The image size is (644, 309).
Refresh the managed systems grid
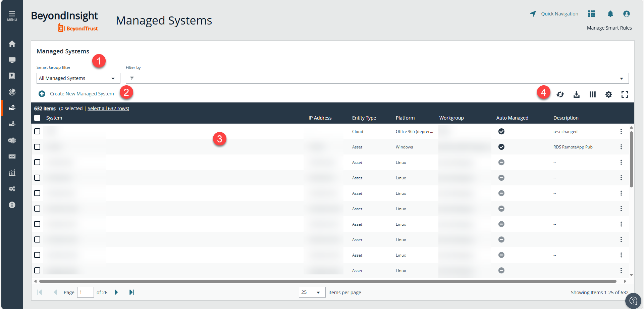pos(560,94)
